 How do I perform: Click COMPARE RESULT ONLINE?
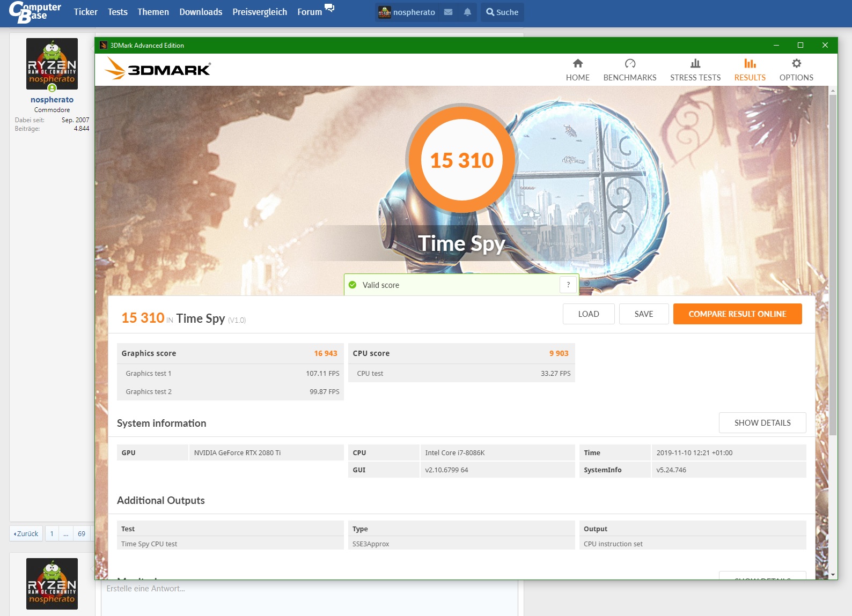pyautogui.click(x=737, y=314)
